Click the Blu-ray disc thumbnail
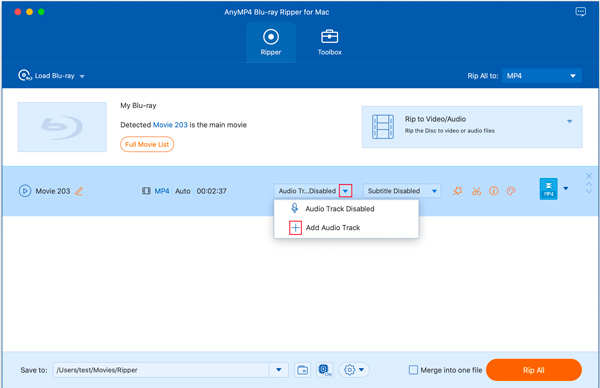 (x=62, y=127)
